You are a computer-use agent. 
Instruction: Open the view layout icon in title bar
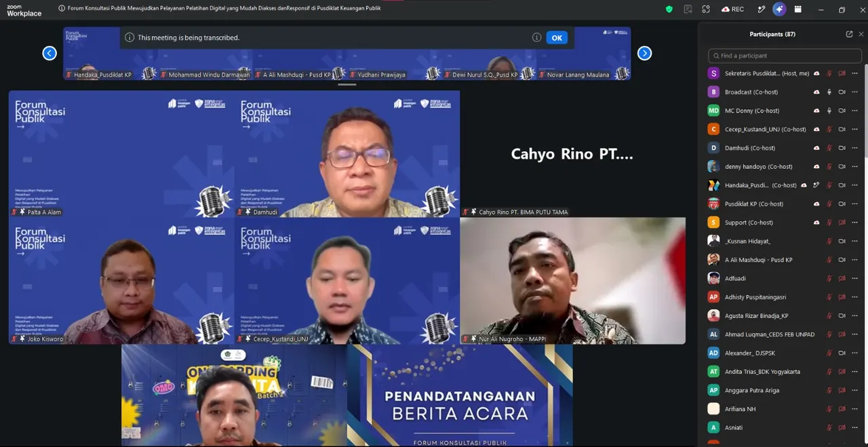[x=797, y=9]
